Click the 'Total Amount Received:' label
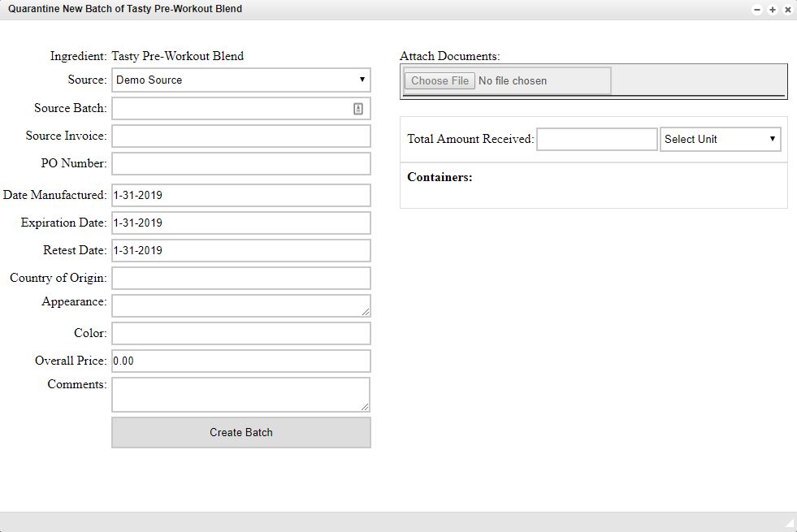This screenshot has height=532, width=797. tap(470, 139)
